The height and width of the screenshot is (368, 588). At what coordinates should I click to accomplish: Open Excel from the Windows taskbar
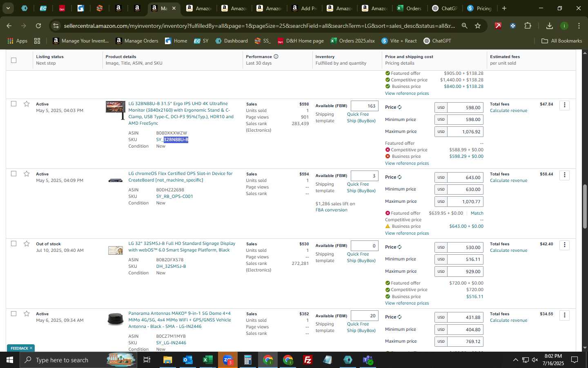click(x=207, y=360)
